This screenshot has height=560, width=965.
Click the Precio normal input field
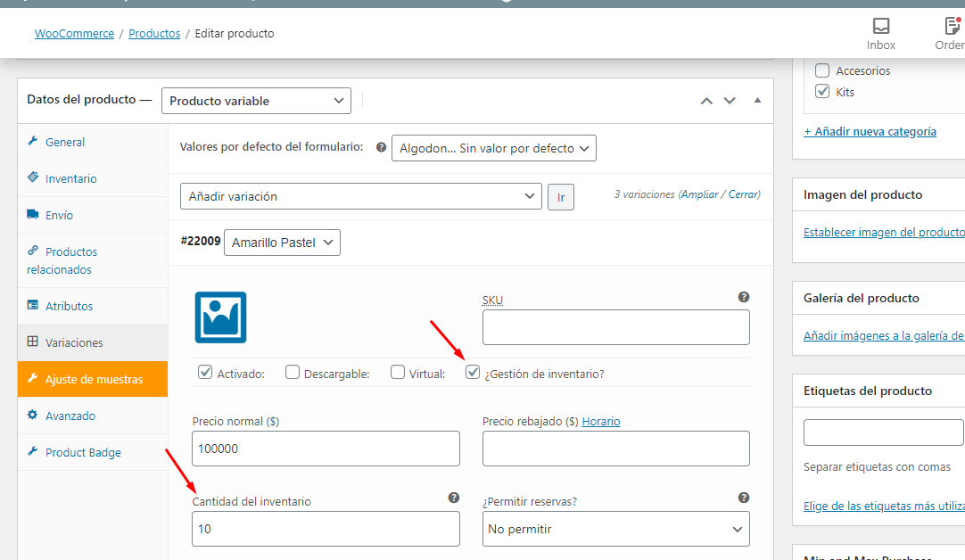[x=326, y=449]
